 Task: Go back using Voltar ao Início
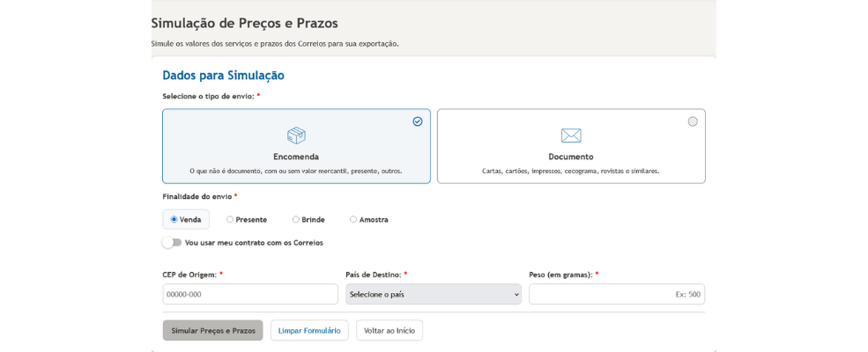pos(389,330)
